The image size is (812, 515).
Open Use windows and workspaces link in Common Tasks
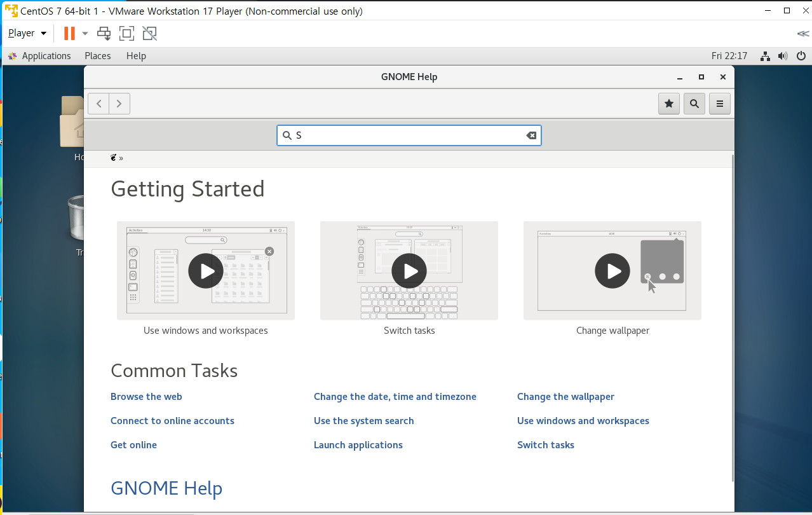click(583, 421)
